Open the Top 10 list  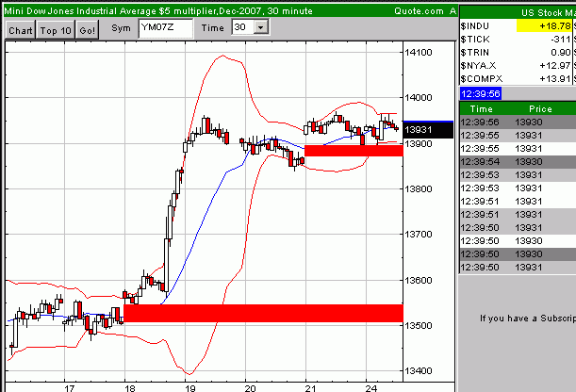[56, 30]
